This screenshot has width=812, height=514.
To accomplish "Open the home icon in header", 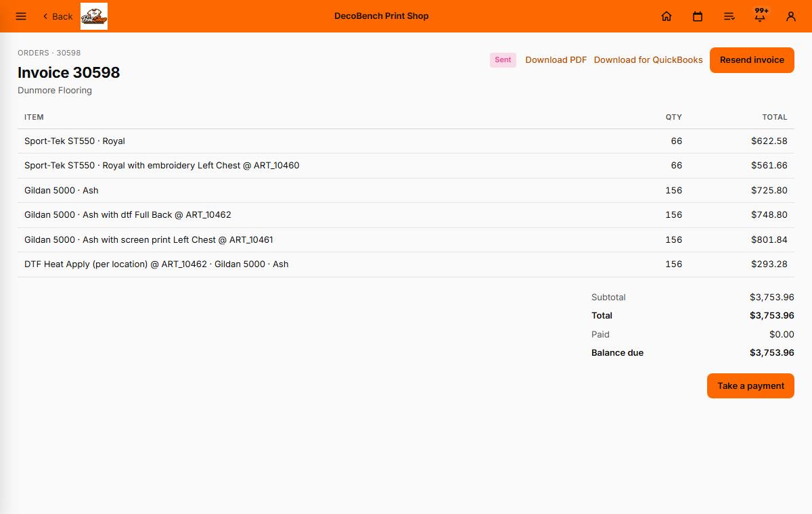I will coord(667,16).
